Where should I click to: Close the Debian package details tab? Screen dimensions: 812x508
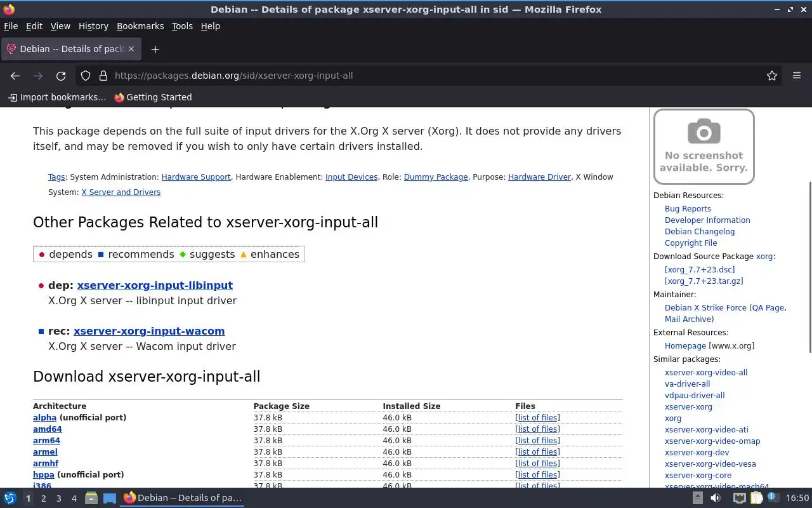pos(131,49)
